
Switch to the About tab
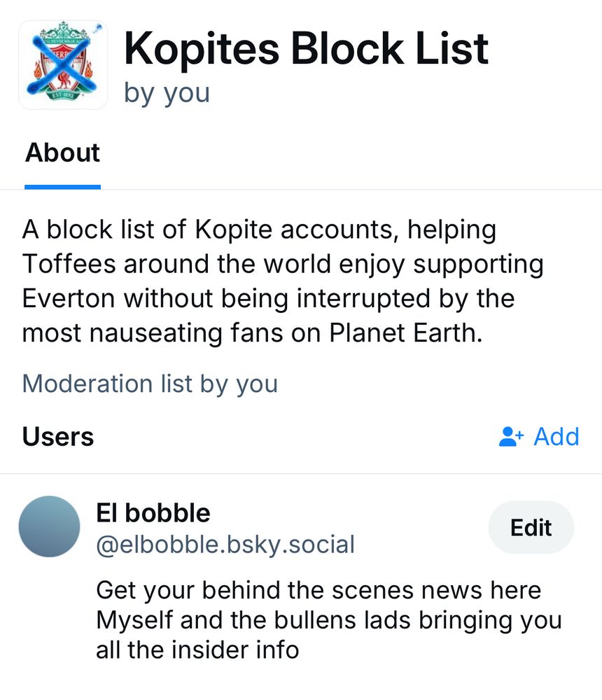(62, 153)
